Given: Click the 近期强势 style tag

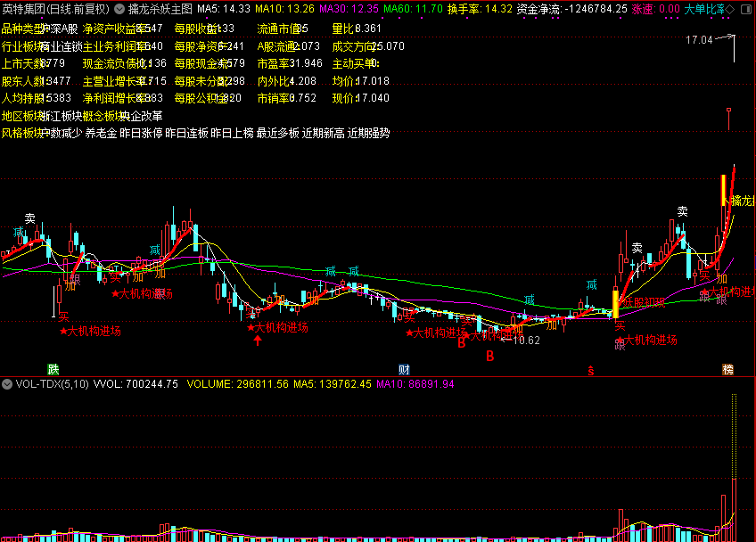Looking at the screenshot, I should click(368, 133).
